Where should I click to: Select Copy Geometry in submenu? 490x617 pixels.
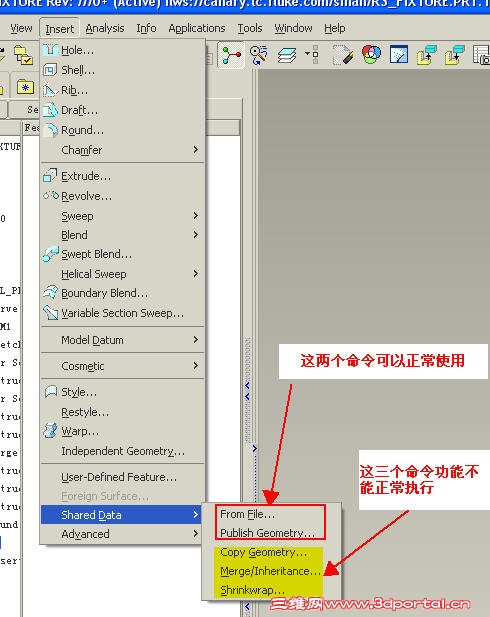point(271,552)
